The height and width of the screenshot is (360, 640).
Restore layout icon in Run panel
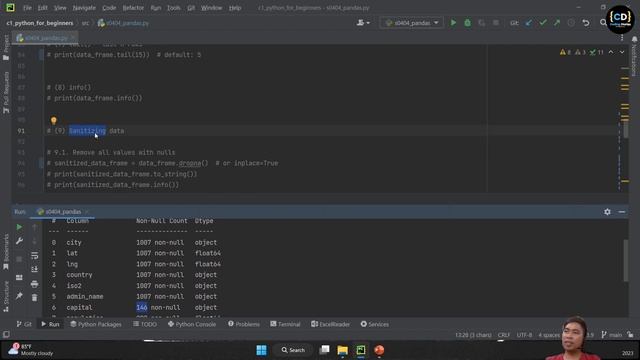pyautogui.click(x=19, y=278)
